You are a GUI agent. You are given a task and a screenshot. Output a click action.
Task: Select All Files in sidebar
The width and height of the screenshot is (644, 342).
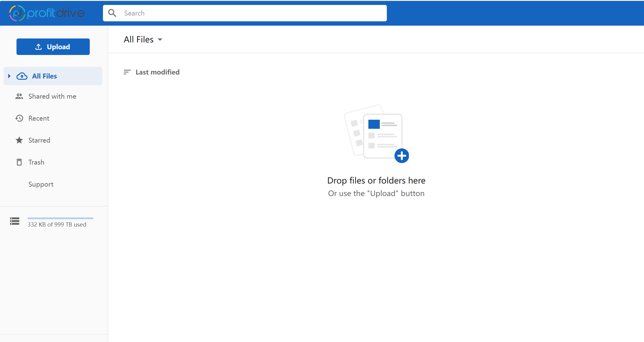[53, 76]
